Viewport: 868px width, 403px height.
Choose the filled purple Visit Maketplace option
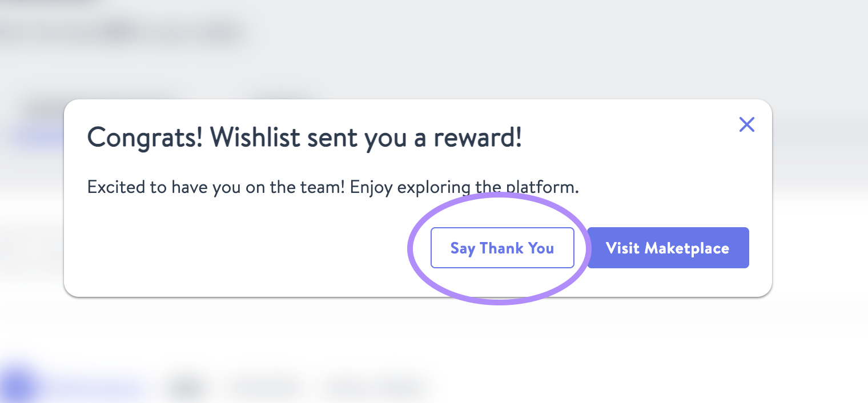(668, 248)
